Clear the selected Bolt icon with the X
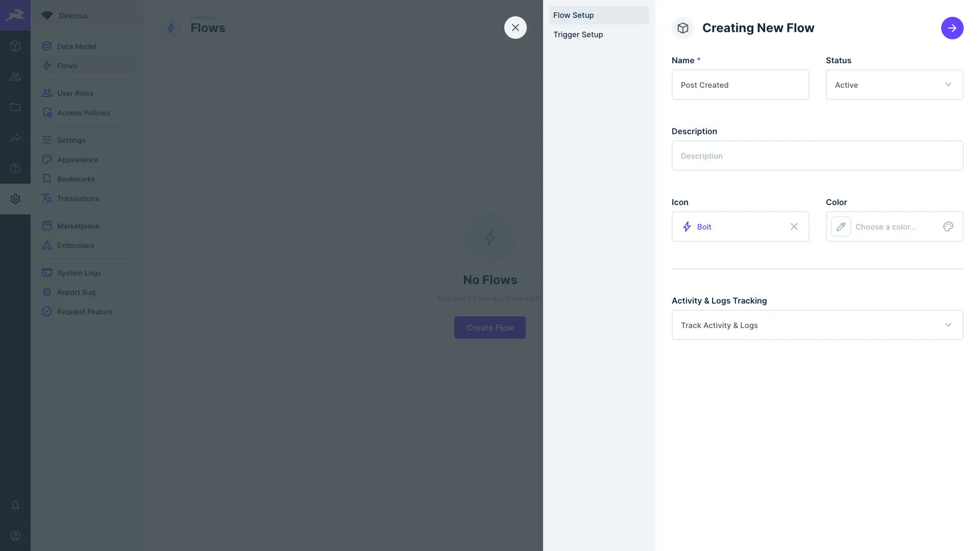Screen dimensions: 980x551 pyautogui.click(x=794, y=227)
